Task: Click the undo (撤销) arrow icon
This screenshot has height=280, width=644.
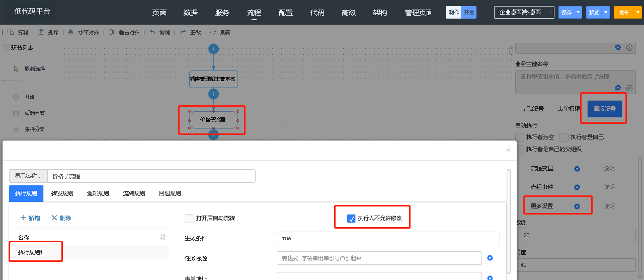Action: click(152, 32)
